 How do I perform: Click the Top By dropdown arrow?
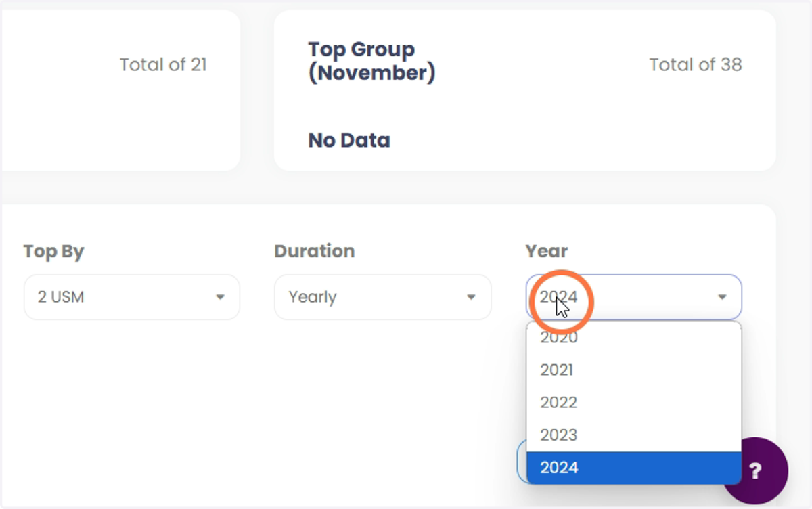tap(220, 297)
